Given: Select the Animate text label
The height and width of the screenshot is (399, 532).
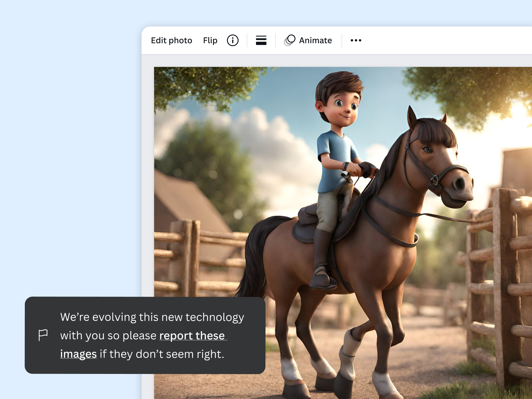Looking at the screenshot, I should coord(315,40).
